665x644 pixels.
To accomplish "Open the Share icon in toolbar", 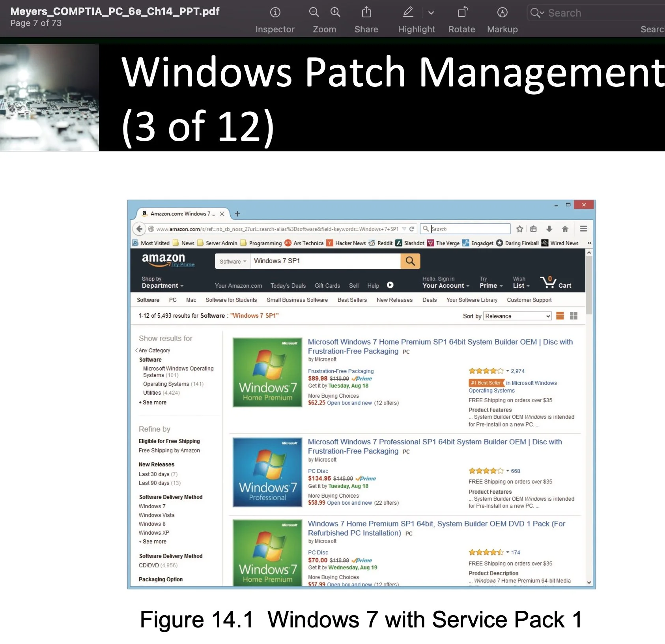I will tap(366, 12).
